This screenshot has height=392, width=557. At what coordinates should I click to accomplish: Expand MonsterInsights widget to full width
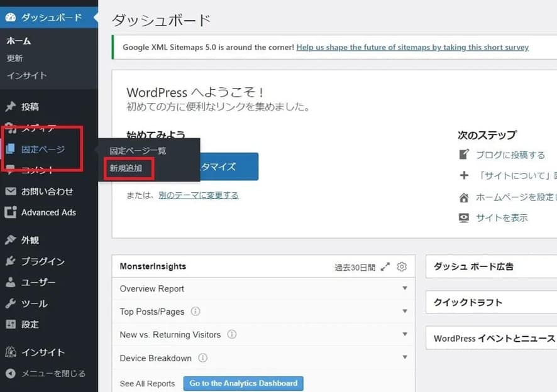pos(385,266)
